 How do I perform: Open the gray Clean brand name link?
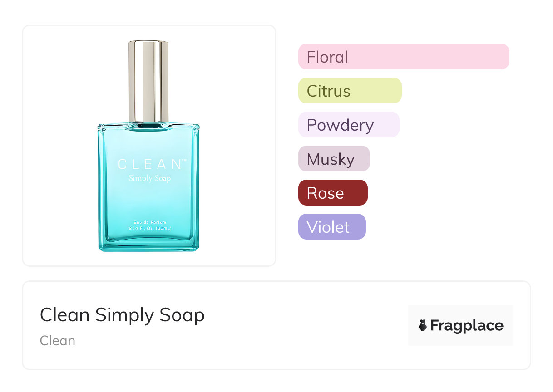[x=58, y=341]
